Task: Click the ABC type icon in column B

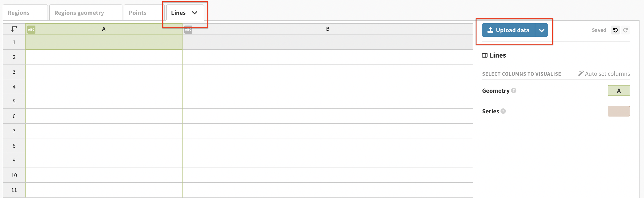Action: (x=188, y=30)
